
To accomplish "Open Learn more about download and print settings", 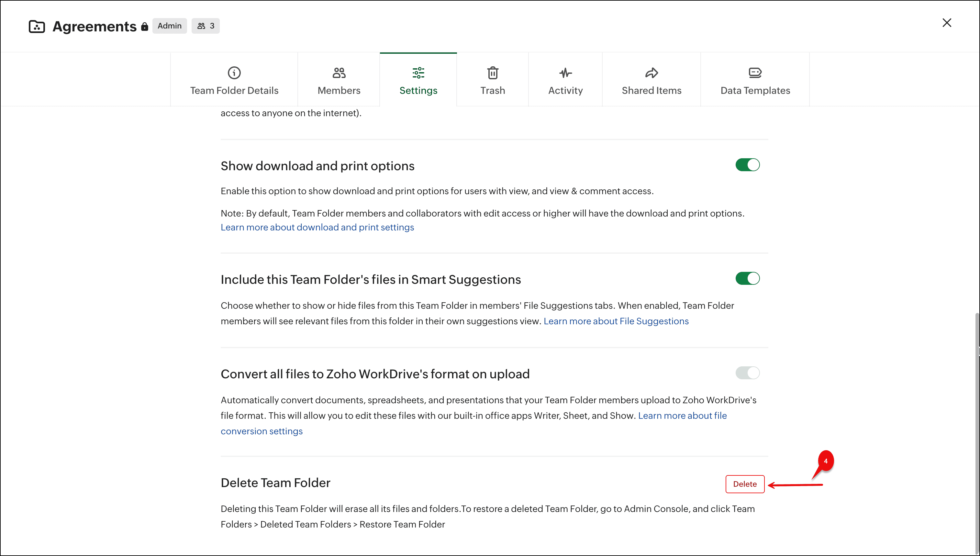I will pyautogui.click(x=317, y=227).
